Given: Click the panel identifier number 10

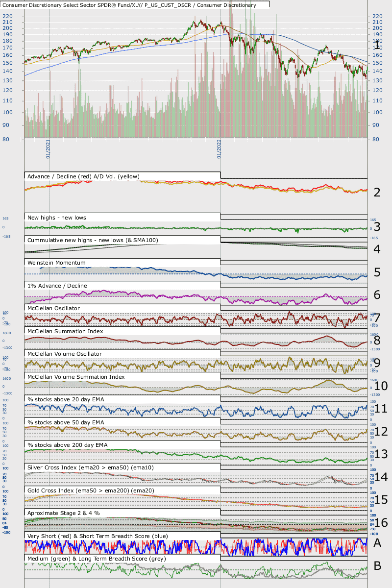Looking at the screenshot, I should click(x=380, y=386).
